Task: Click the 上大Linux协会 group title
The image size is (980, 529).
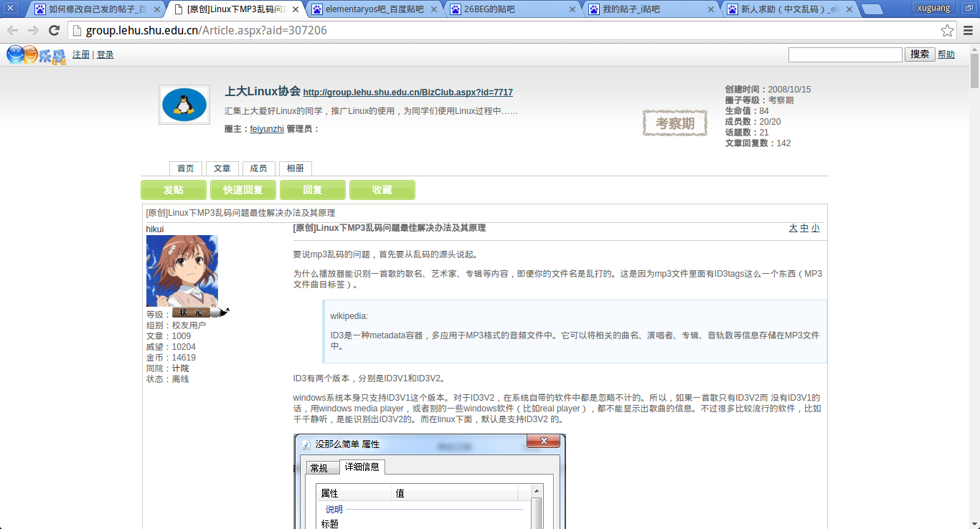Action: 263,92
